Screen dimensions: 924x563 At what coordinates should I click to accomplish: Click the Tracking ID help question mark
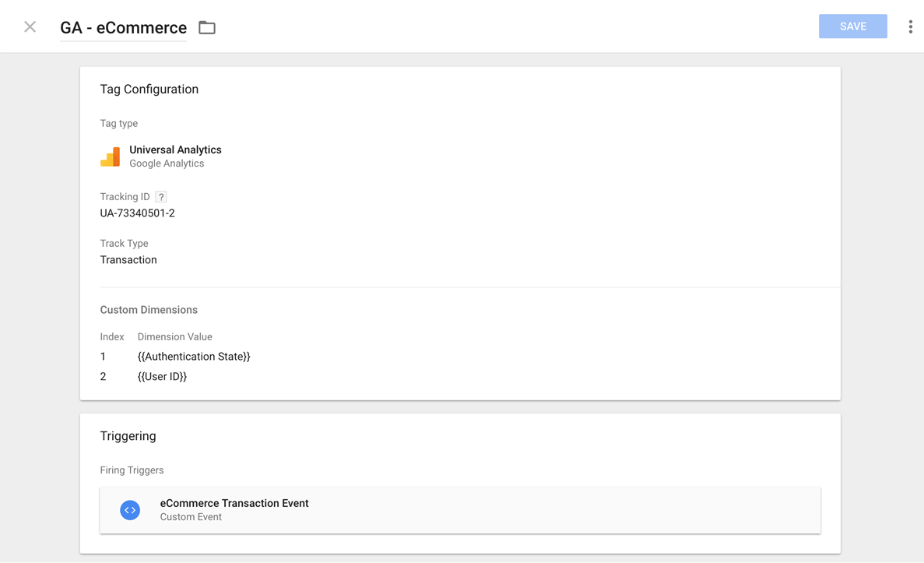(161, 197)
